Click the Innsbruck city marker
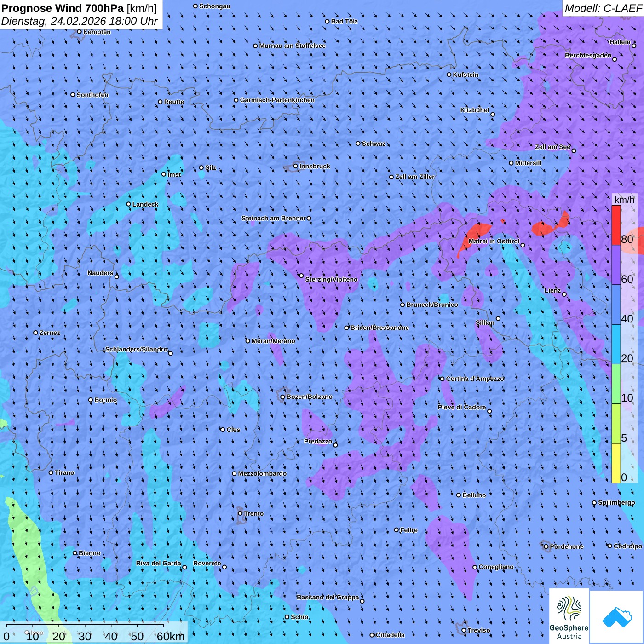 click(296, 166)
